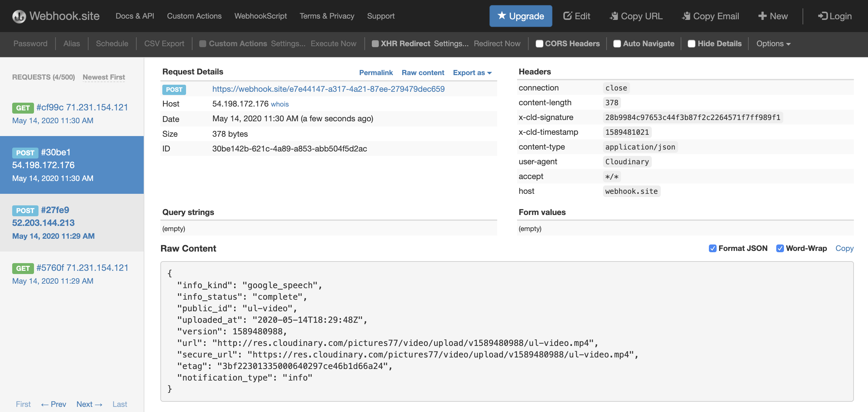
Task: Click the POST method badge on Request Details
Action: [174, 90]
